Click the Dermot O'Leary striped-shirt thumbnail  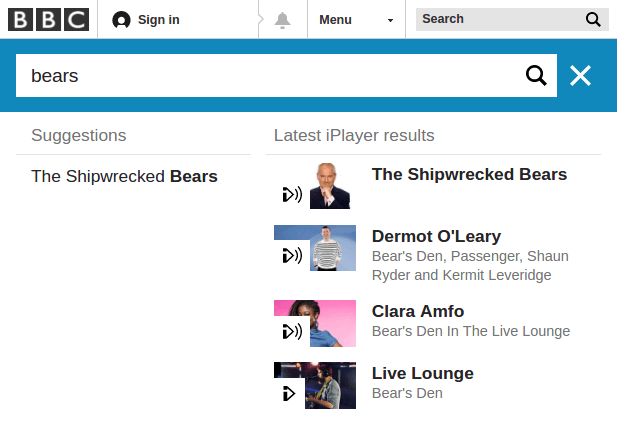(333, 248)
